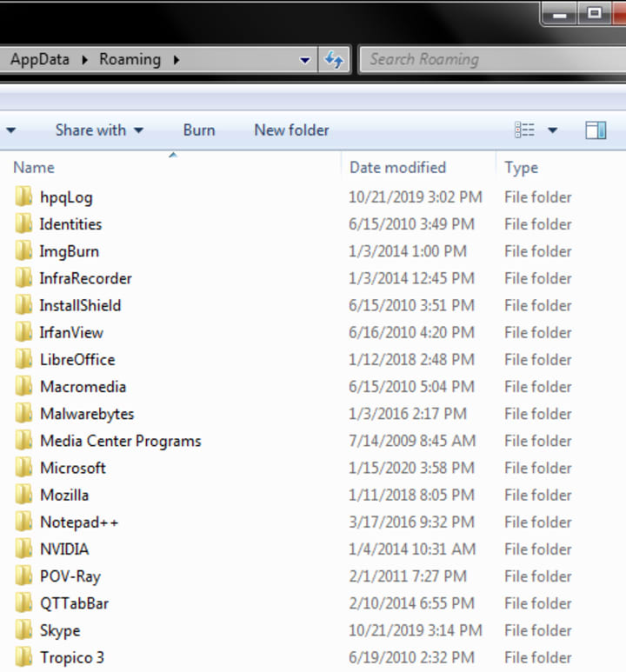
Task: Click the Media Center Programs folder icon
Action: click(23, 440)
